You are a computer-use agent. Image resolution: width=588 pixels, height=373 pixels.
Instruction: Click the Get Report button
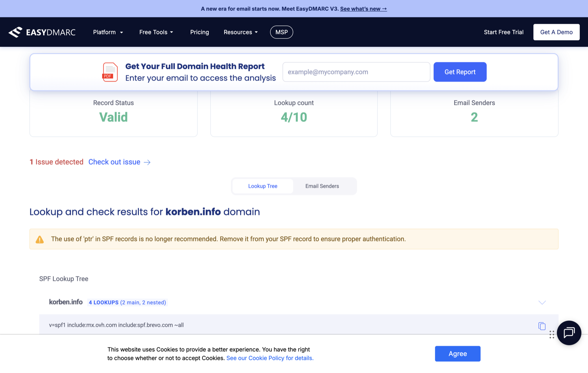(x=460, y=72)
